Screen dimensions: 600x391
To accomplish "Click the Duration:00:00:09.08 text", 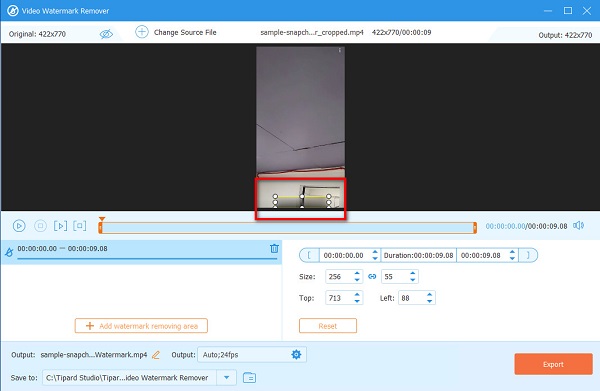I will [419, 255].
